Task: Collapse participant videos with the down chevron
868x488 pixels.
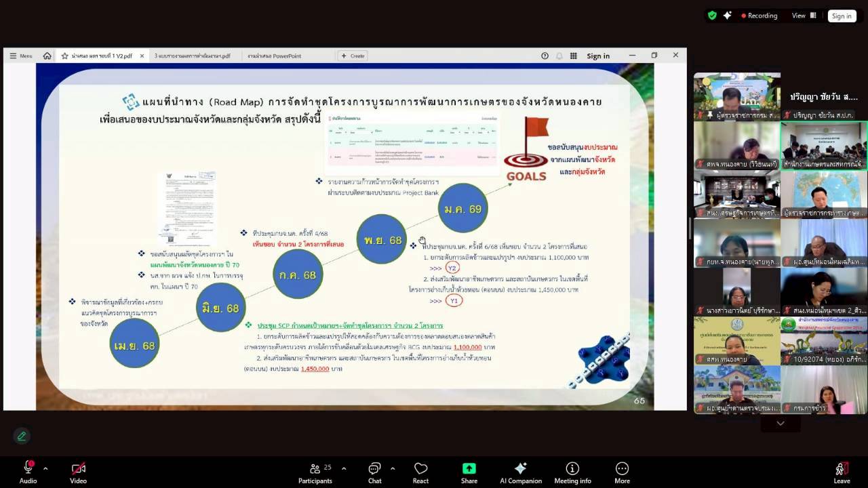Action: (x=780, y=422)
